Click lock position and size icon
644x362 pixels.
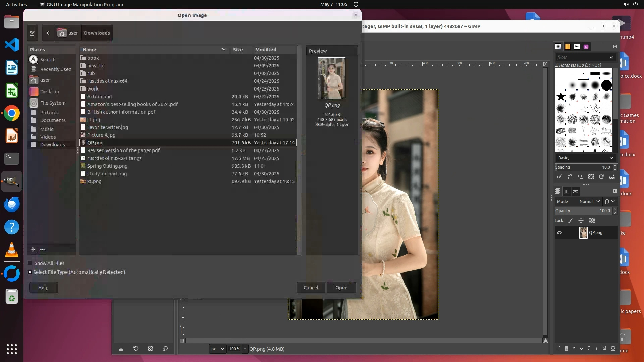pos(581,221)
